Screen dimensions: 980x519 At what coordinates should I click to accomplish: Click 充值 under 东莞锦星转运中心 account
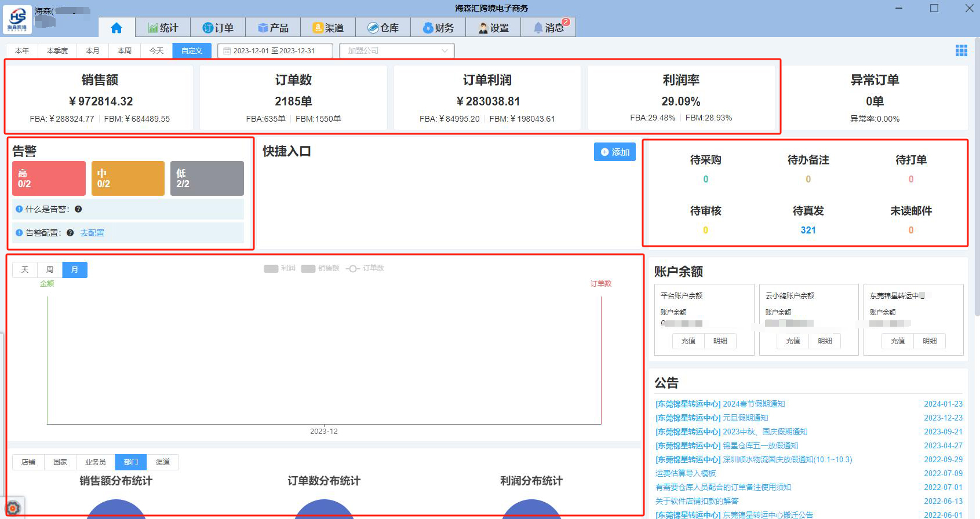[898, 341]
